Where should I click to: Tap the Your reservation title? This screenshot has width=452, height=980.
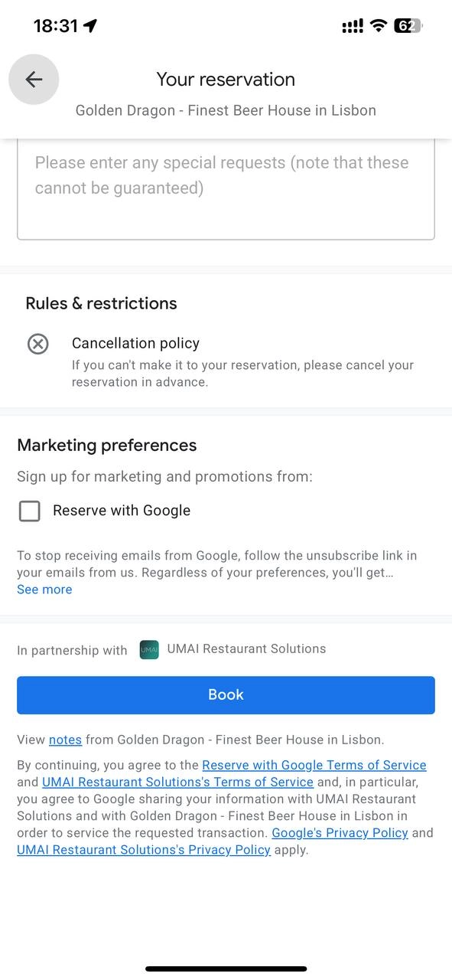[226, 79]
